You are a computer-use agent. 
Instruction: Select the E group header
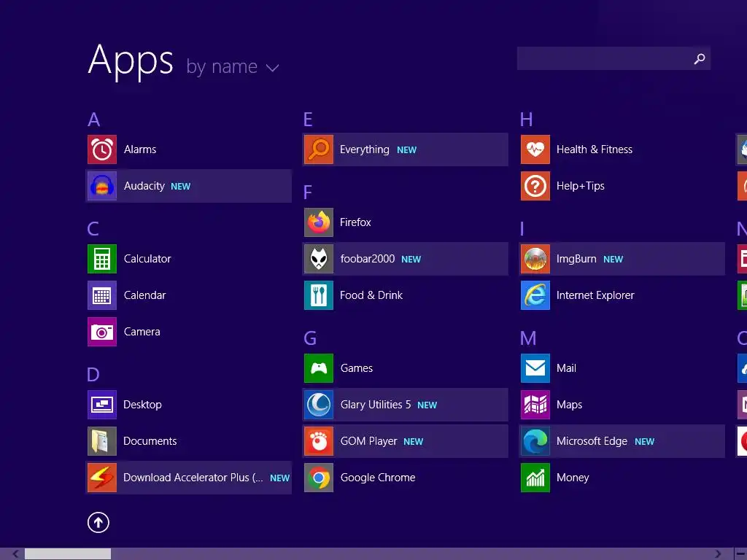pyautogui.click(x=309, y=120)
